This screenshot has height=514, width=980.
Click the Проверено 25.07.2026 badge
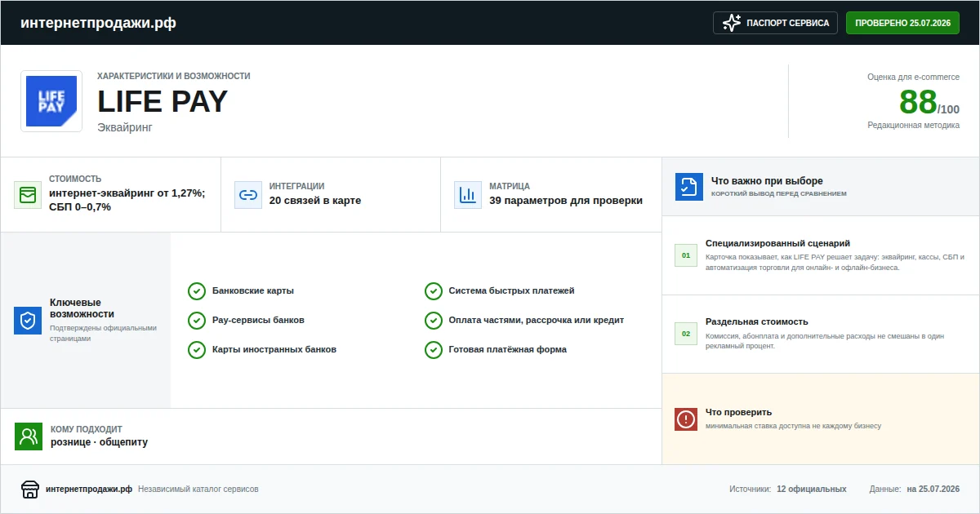[x=902, y=23]
